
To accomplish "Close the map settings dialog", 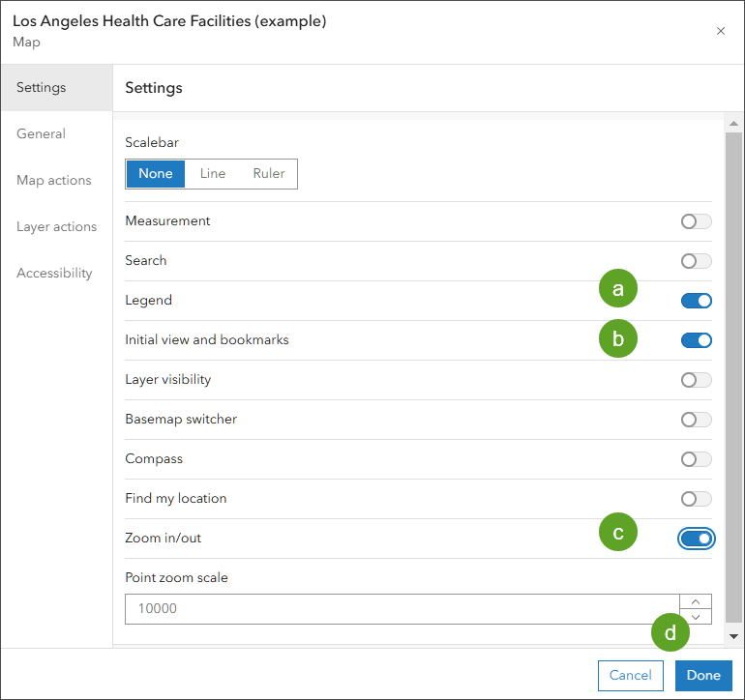I will click(x=720, y=31).
